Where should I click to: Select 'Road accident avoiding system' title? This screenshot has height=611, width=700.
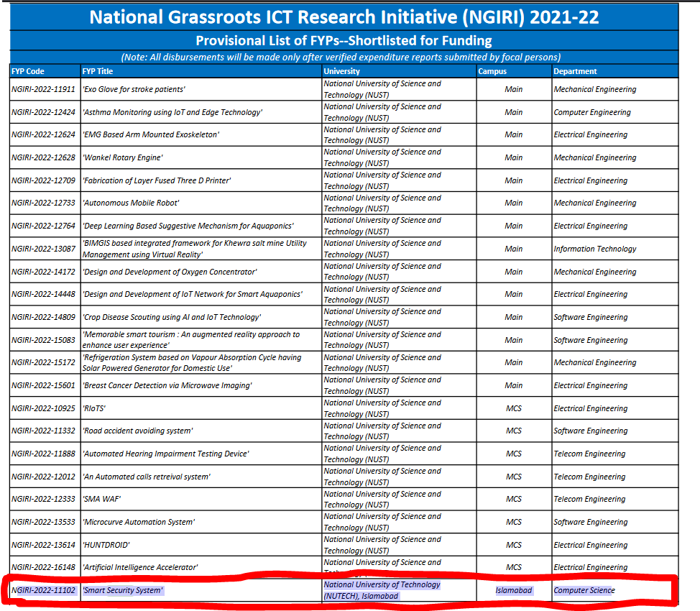tap(138, 431)
